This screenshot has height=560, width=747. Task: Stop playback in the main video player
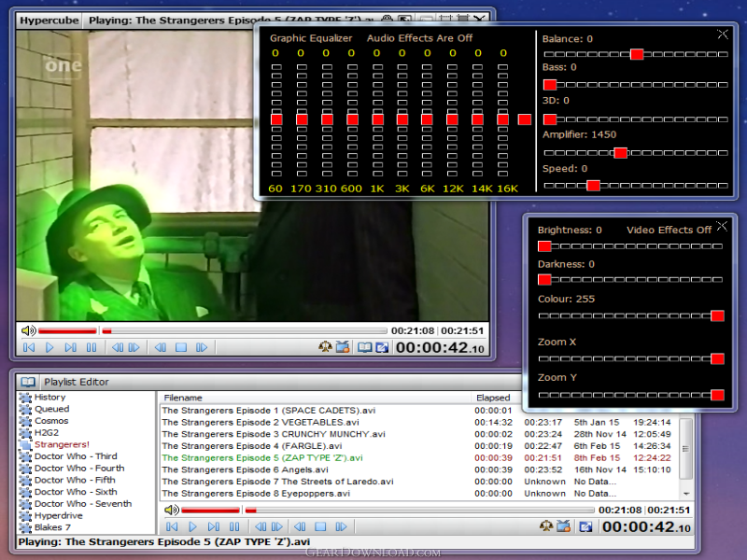pos(181,347)
